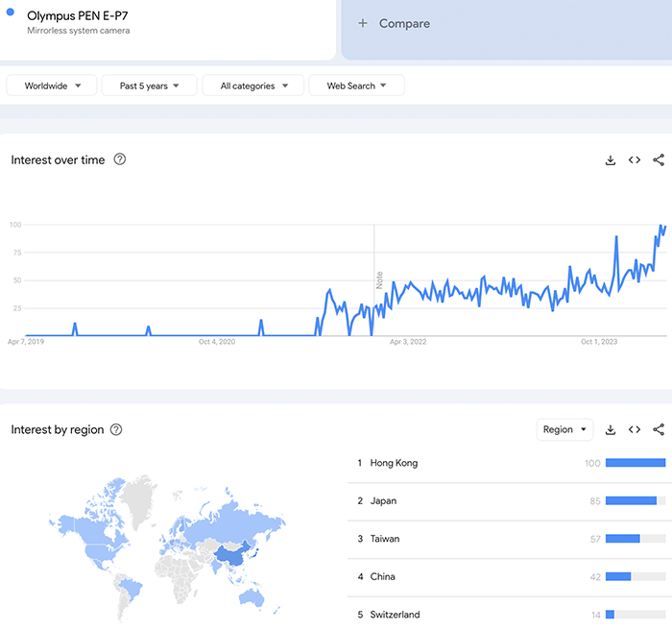Open help icon beside Interest by region
Image resolution: width=672 pixels, height=630 pixels.
(x=116, y=429)
